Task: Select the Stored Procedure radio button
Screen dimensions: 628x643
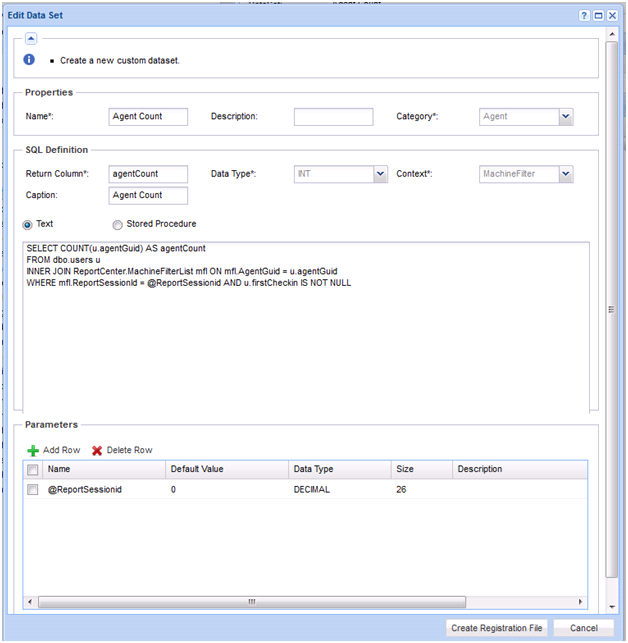Action: point(118,225)
